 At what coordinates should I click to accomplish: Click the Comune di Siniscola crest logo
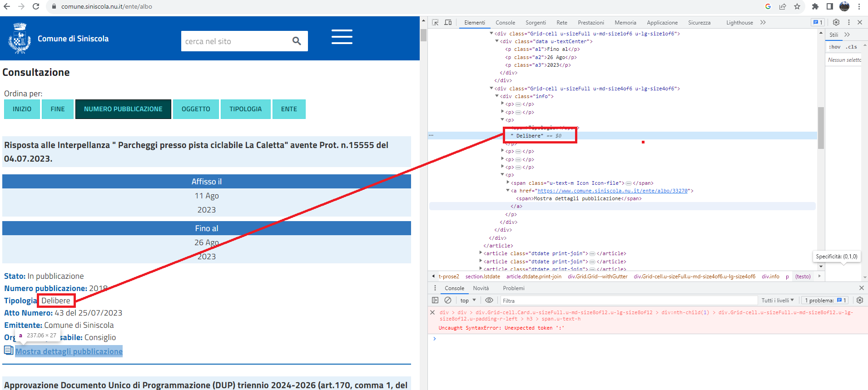[19, 39]
